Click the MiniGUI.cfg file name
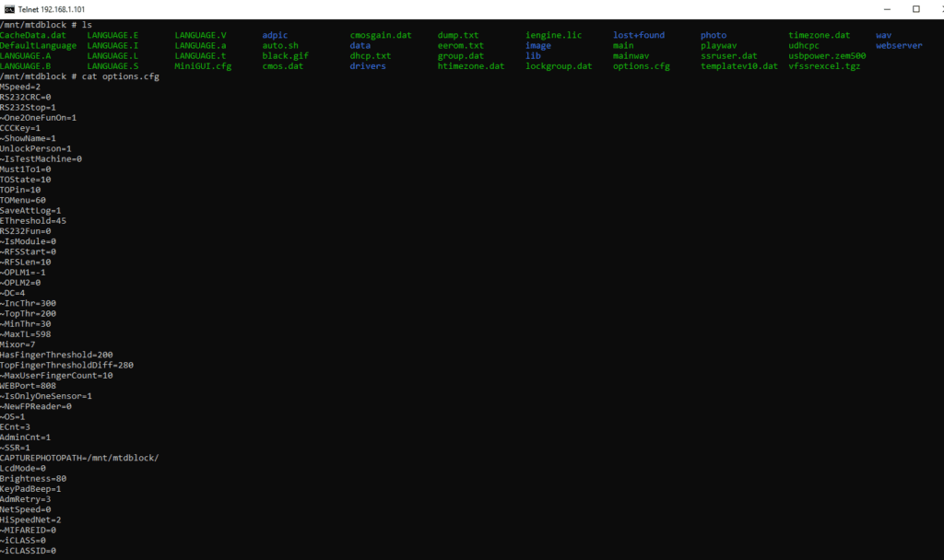 click(x=203, y=66)
